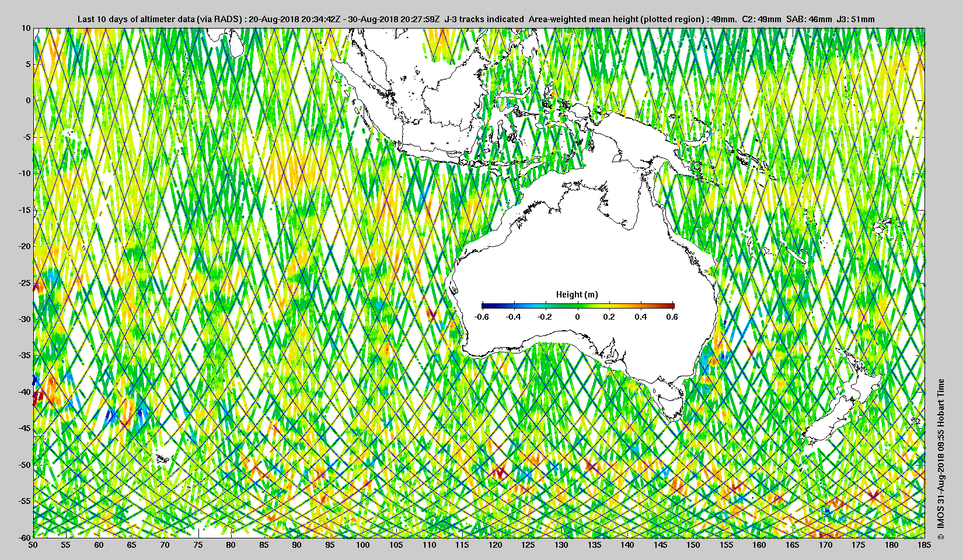Click longitude axis label "130"
The height and width of the screenshot is (560, 963).
click(561, 545)
